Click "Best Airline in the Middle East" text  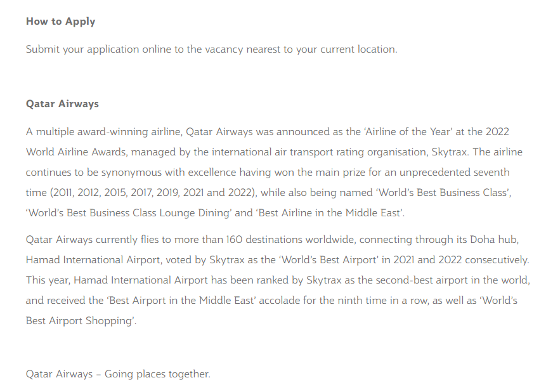(x=329, y=213)
